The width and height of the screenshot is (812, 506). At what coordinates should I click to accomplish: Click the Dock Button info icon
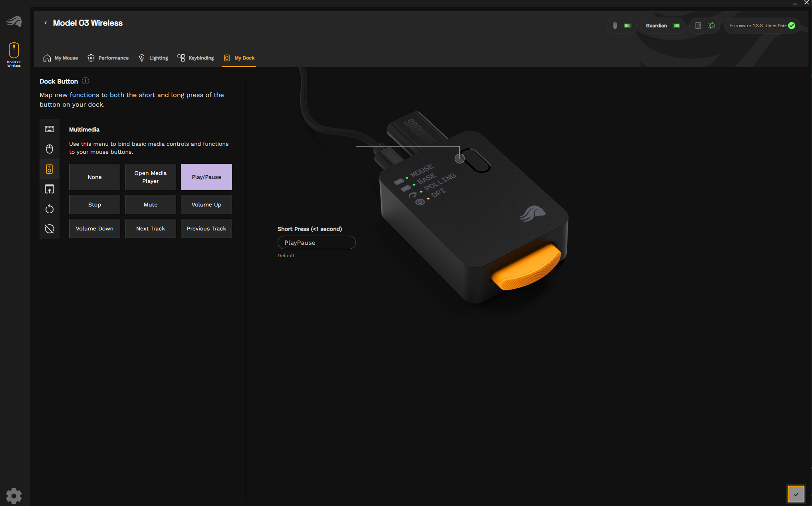pyautogui.click(x=85, y=81)
